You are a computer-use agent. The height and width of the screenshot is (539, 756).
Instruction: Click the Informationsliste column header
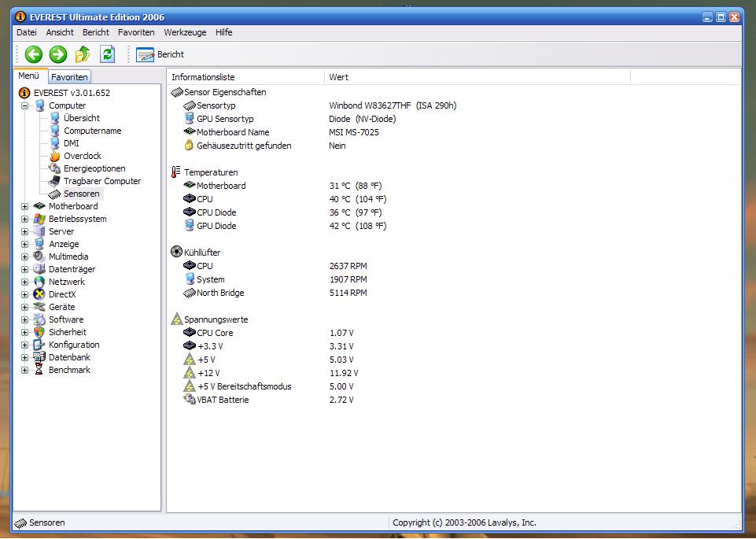(x=245, y=77)
